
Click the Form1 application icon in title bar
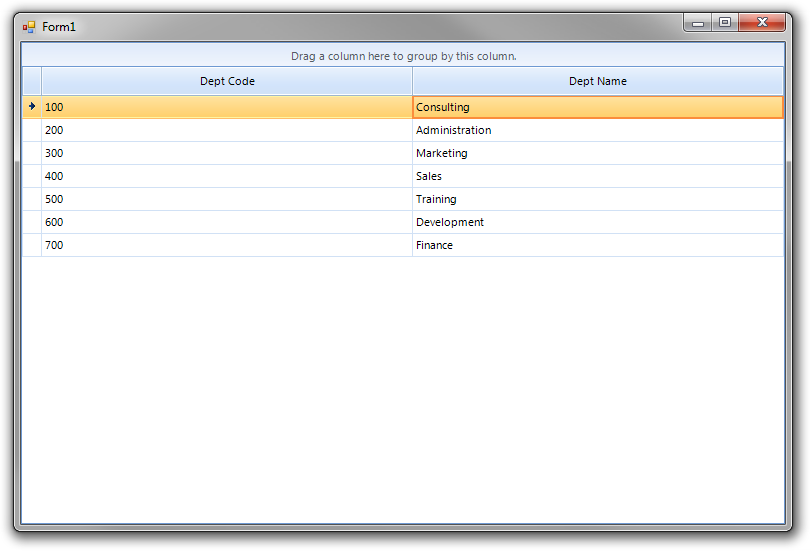click(x=29, y=27)
